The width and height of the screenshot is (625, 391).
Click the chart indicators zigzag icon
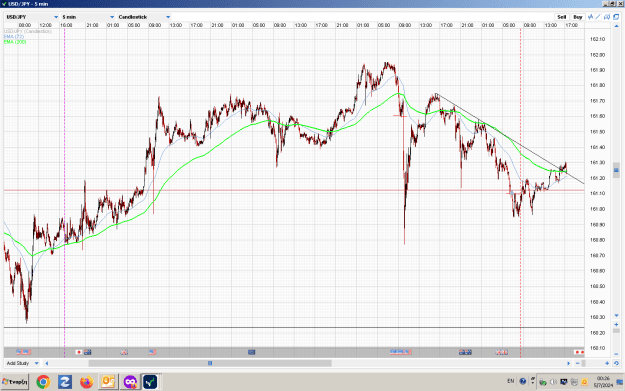(x=591, y=17)
